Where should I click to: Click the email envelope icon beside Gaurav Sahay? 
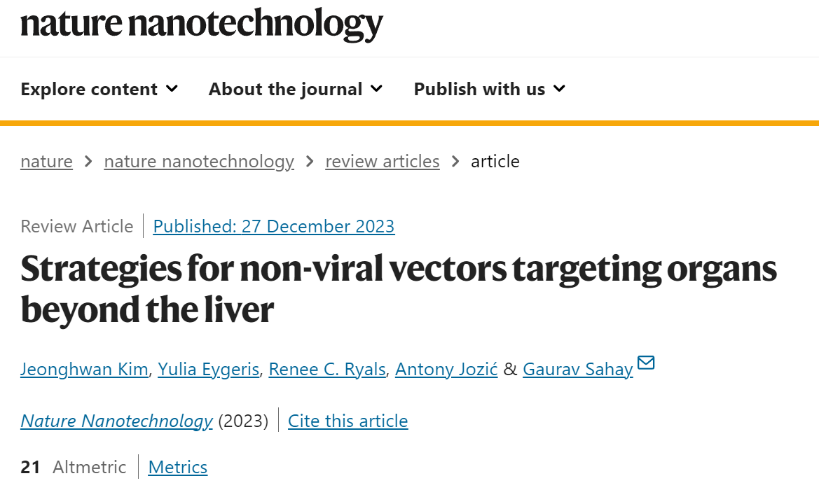646,362
